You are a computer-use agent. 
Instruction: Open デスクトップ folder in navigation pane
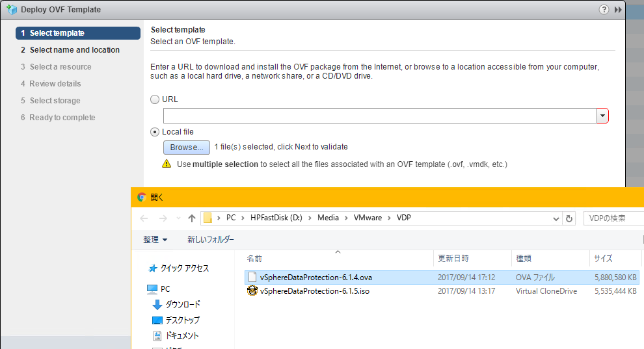(x=182, y=320)
